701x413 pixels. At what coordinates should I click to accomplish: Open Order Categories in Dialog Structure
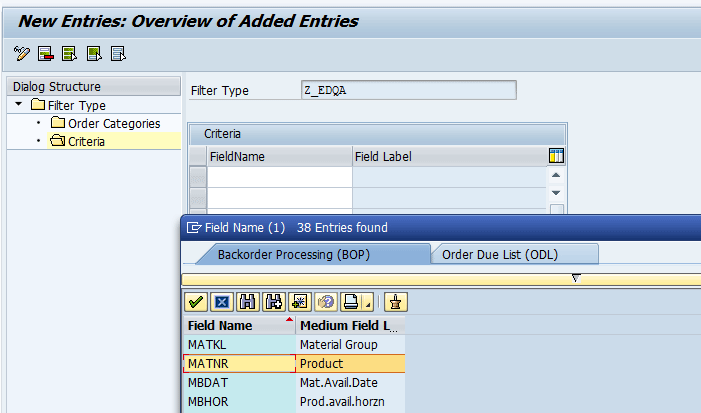pyautogui.click(x=113, y=123)
